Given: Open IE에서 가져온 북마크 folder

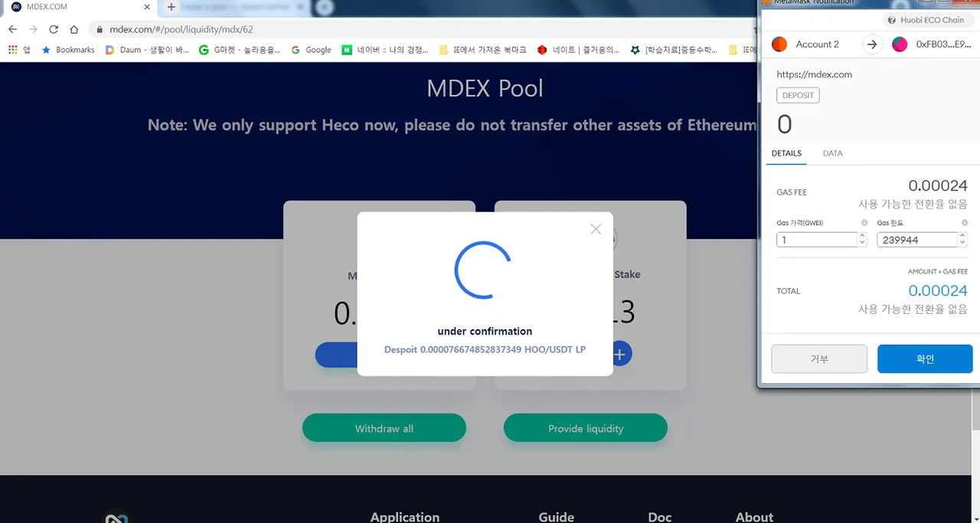Looking at the screenshot, I should pos(482,50).
